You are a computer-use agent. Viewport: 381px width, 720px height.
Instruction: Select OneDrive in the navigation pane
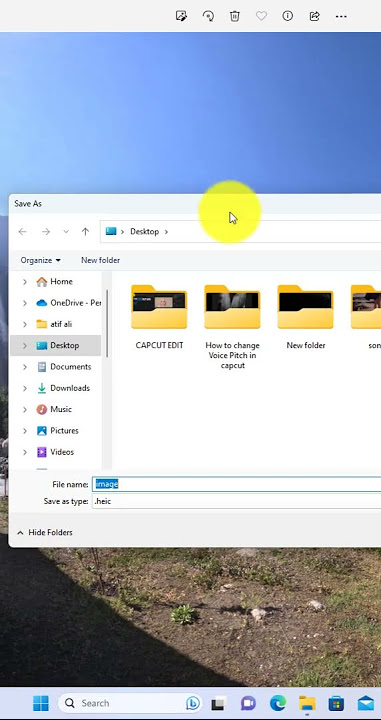[x=69, y=303]
